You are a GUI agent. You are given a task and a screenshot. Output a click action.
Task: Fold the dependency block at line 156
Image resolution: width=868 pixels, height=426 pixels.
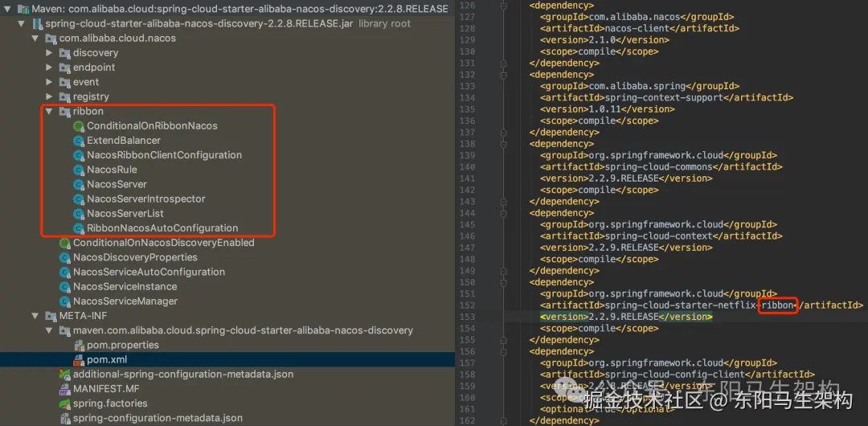coord(503,351)
